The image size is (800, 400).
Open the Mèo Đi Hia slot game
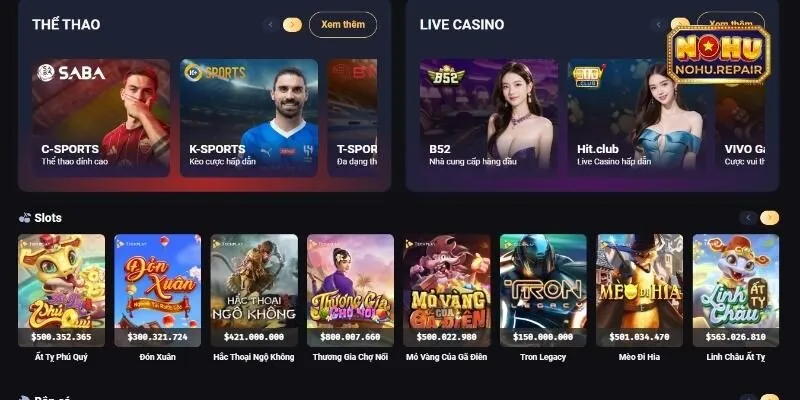click(x=639, y=290)
